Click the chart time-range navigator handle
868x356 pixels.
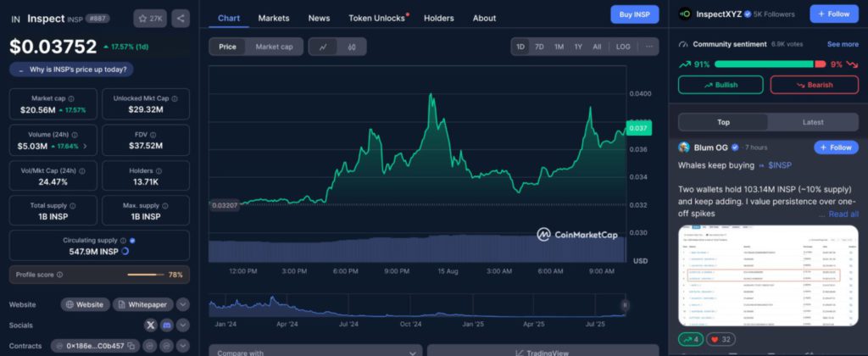(x=625, y=305)
